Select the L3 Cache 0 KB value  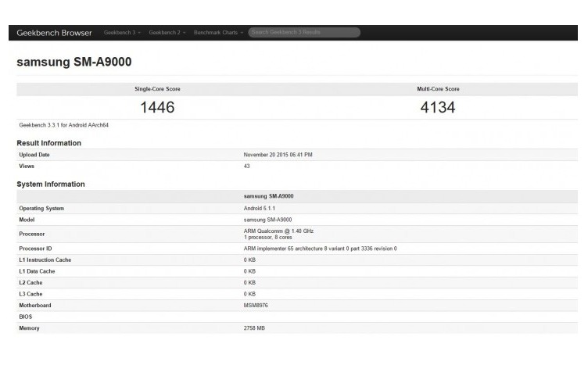coord(249,294)
